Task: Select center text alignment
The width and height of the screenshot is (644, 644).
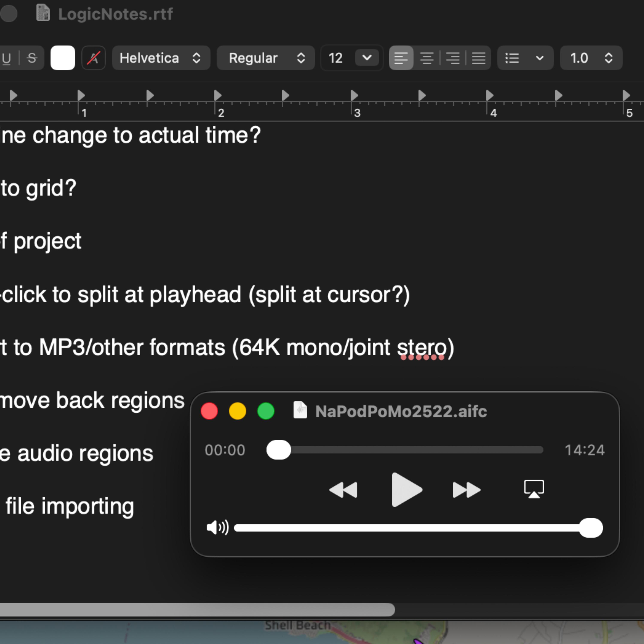Action: [427, 58]
